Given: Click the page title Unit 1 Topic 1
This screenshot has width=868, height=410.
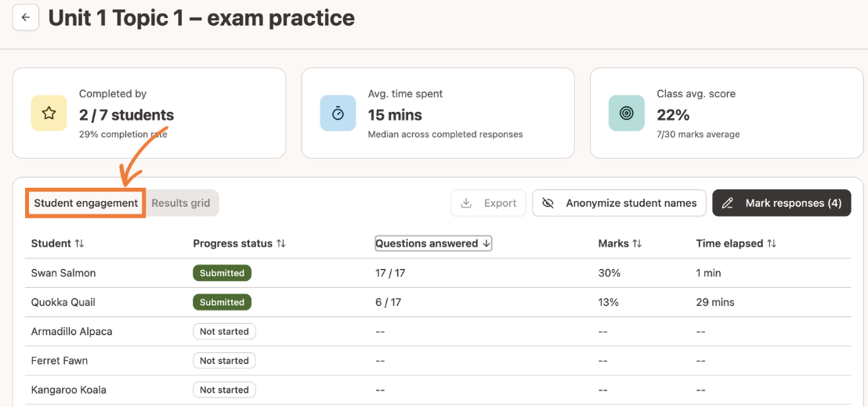Looking at the screenshot, I should [201, 18].
